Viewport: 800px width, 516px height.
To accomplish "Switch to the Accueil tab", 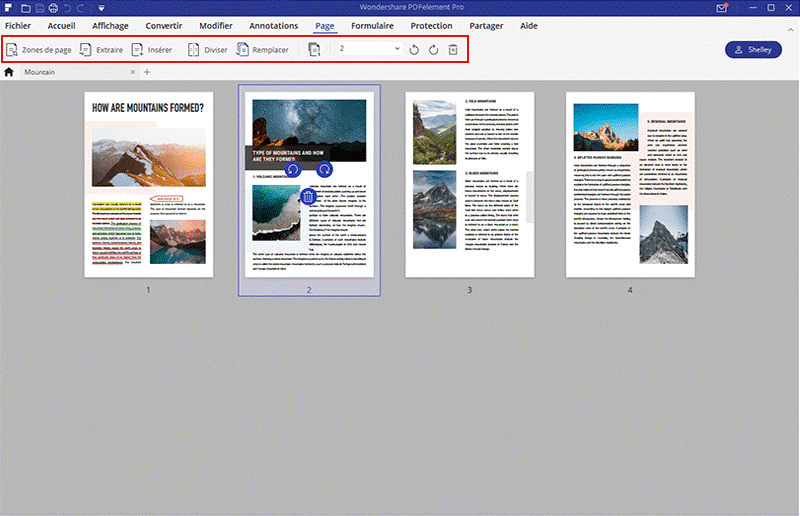I will pyautogui.click(x=61, y=26).
